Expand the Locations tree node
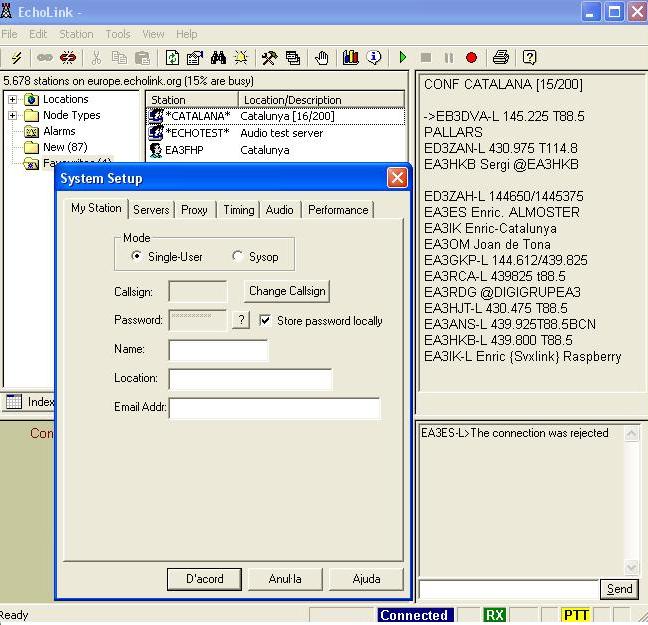The image size is (648, 625). pos(12,99)
